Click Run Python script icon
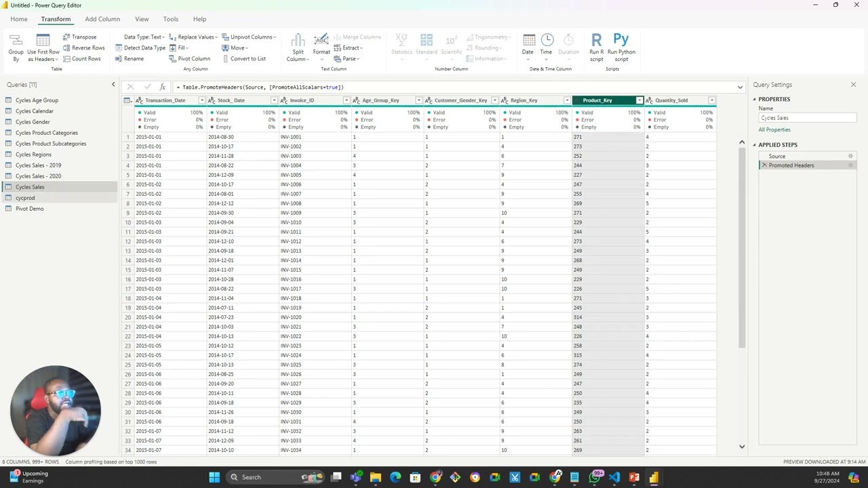 [x=621, y=40]
